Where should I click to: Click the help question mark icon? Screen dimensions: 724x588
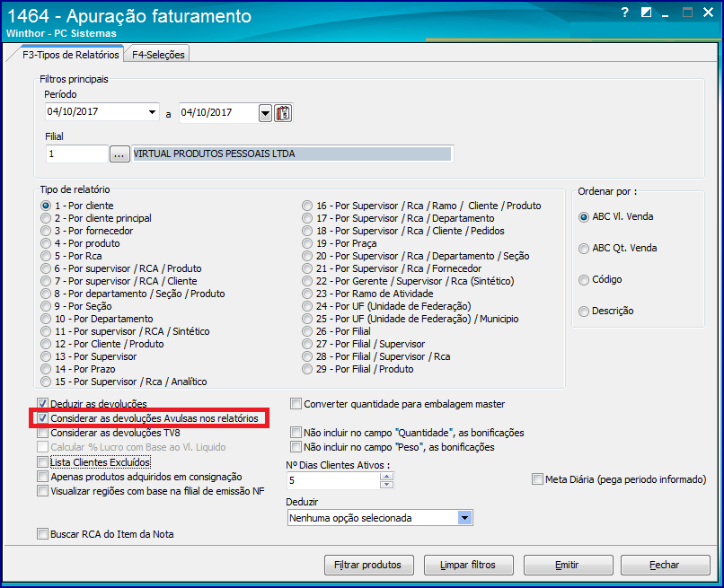624,13
